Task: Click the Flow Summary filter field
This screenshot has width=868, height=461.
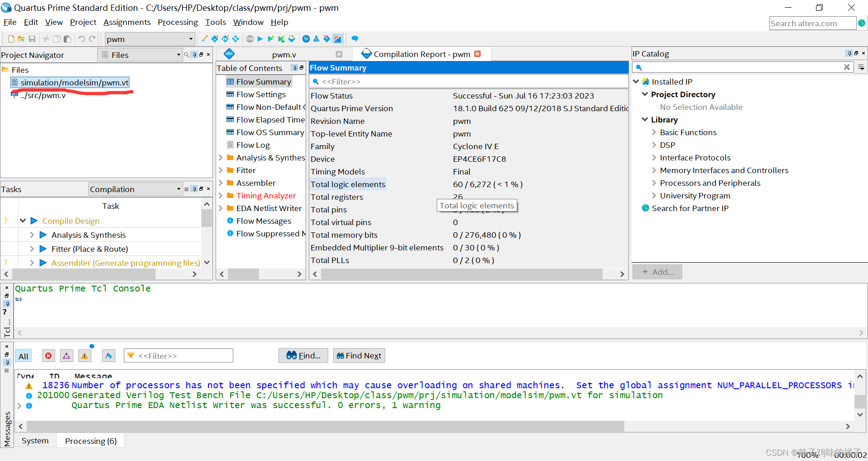Action: pos(469,81)
